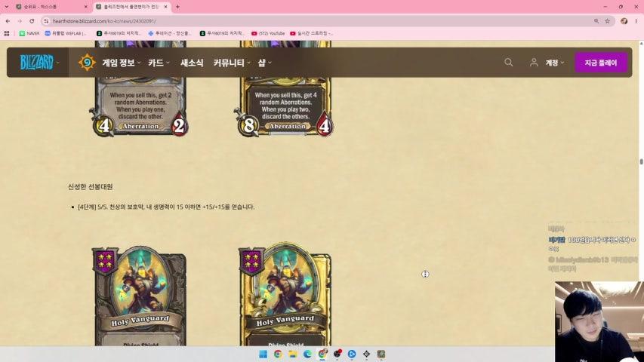The height and width of the screenshot is (362, 644).
Task: Bookmark this page with the star icon
Action: click(608, 21)
